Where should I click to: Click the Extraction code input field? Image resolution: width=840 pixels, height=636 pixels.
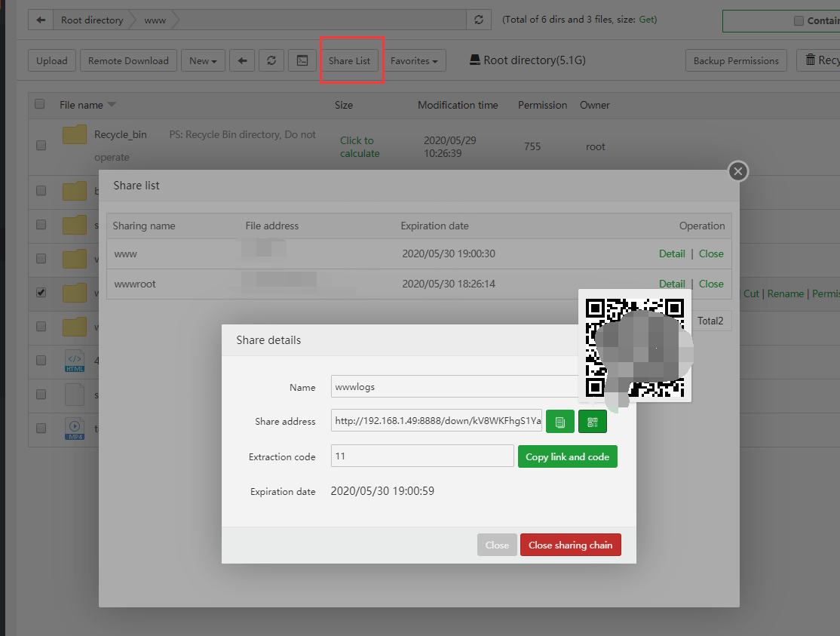click(x=422, y=456)
